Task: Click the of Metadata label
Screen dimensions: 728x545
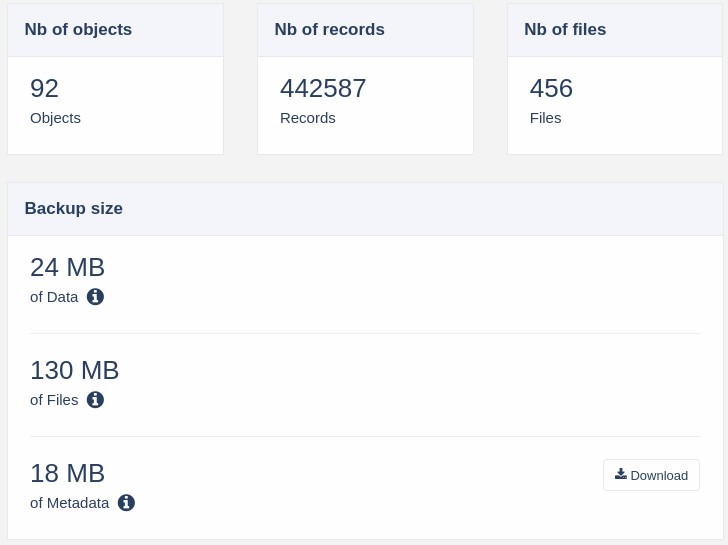Action: pos(70,503)
